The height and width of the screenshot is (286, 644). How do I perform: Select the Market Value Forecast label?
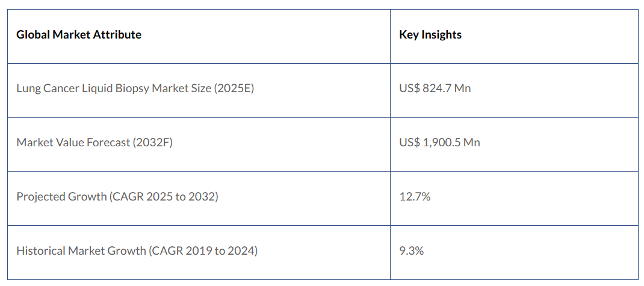[x=94, y=143]
